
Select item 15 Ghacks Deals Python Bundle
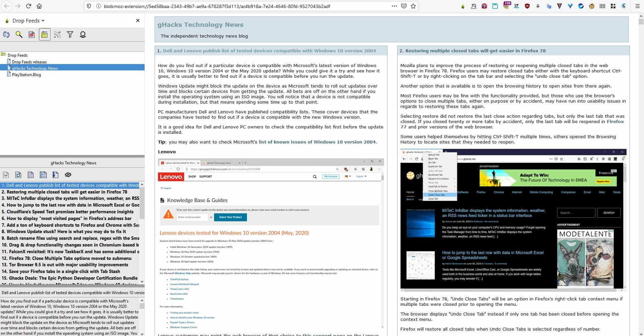[x=70, y=278]
